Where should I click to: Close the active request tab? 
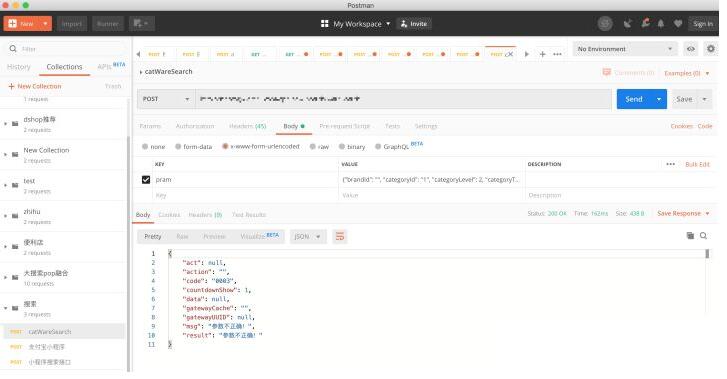pos(510,54)
